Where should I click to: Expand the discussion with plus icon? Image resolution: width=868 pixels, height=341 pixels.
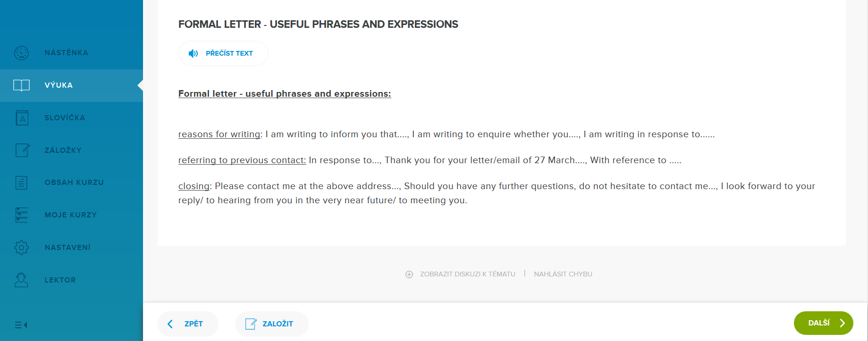pyautogui.click(x=409, y=274)
